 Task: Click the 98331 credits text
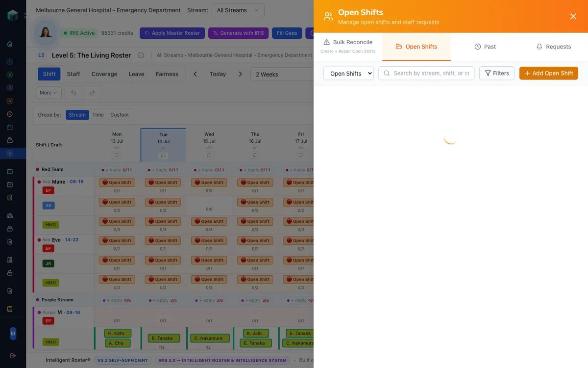click(117, 33)
